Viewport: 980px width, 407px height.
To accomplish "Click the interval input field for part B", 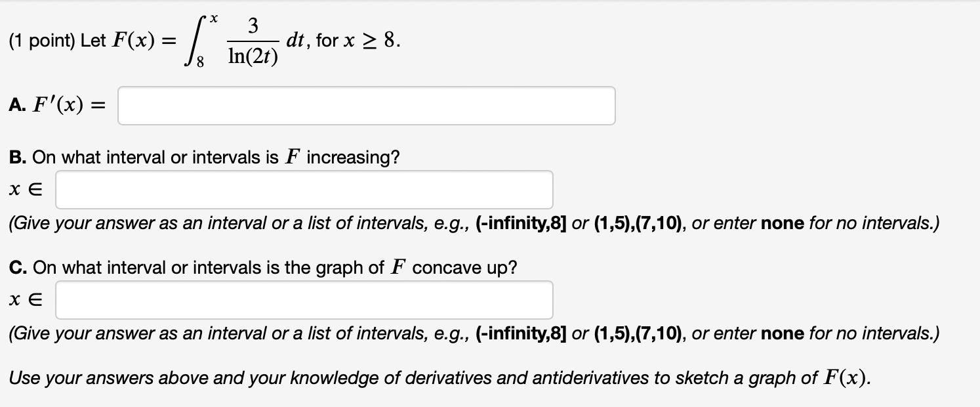I will (x=304, y=189).
